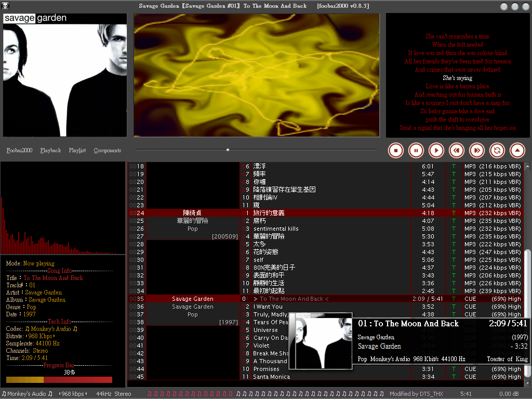Click the foobar2000 icon in title bar

coord(5,5)
